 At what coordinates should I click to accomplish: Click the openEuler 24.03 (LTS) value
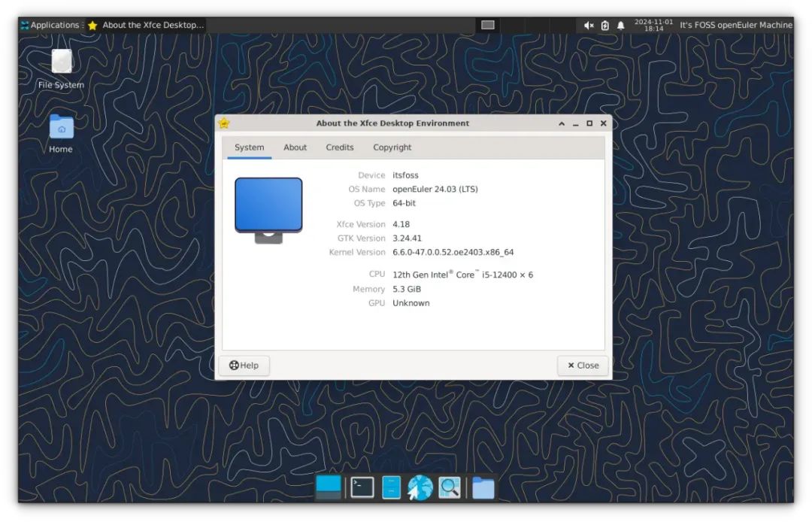[435, 189]
